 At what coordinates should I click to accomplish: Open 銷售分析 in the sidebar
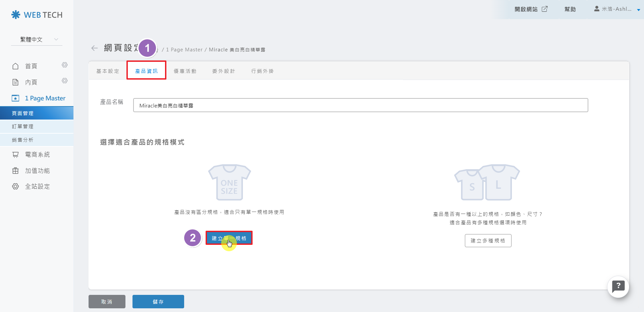[23, 140]
